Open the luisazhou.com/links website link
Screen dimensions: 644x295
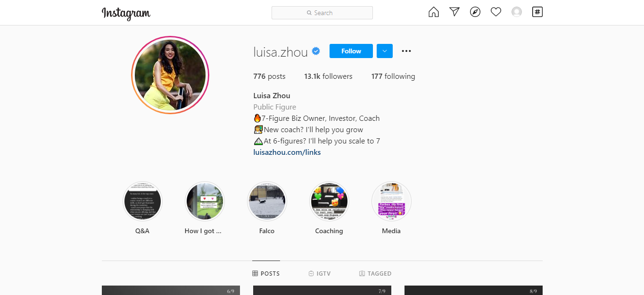tap(287, 152)
